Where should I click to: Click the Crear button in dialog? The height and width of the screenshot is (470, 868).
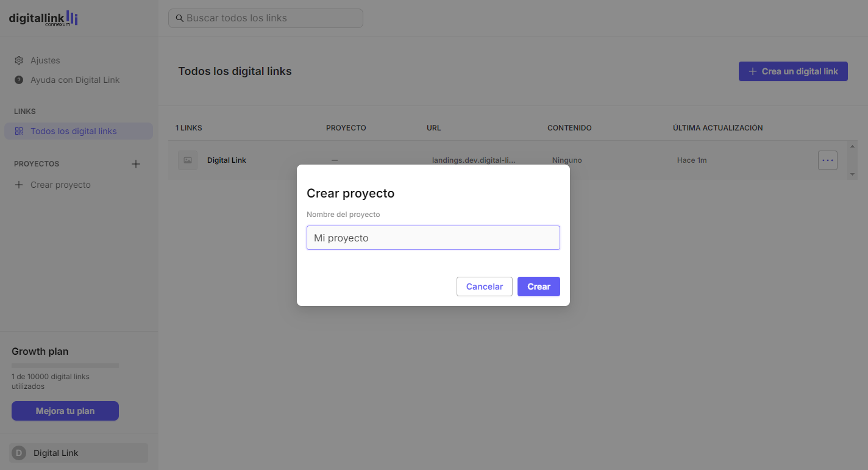point(539,287)
